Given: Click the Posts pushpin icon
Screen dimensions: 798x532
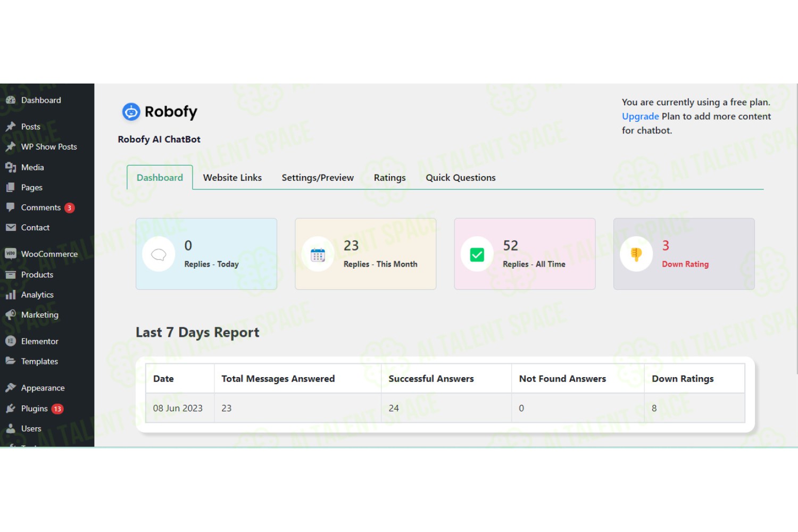Looking at the screenshot, I should [11, 127].
